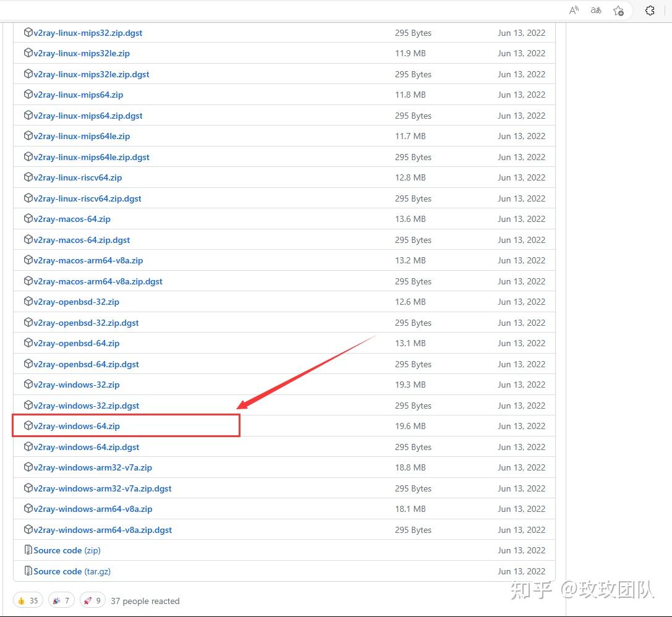Viewport: 672px width, 617px height.
Task: Download v2ray-openbsd-64.zip
Action: tap(76, 343)
